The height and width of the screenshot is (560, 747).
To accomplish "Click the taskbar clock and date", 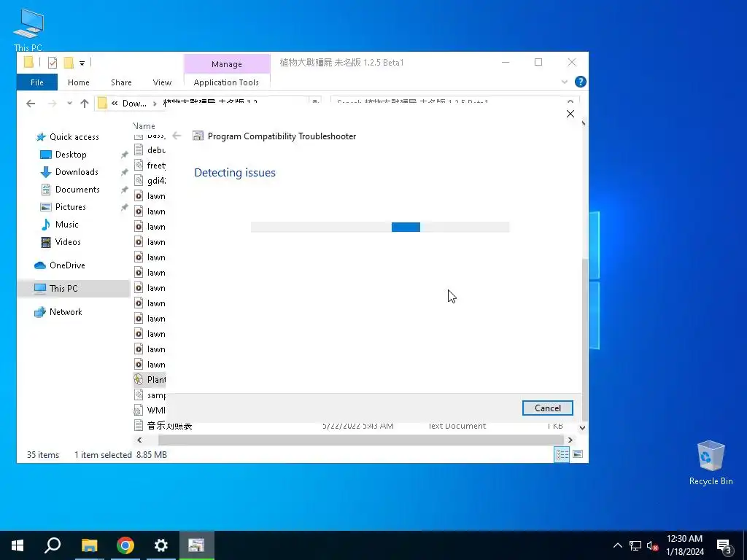I will 684,545.
